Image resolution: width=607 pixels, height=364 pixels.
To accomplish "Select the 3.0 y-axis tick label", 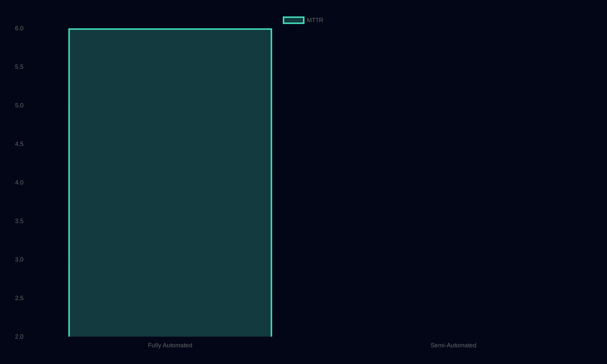I will (x=19, y=259).
